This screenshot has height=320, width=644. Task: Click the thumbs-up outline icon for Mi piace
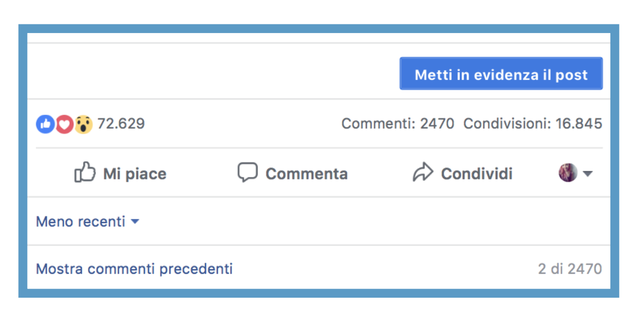(x=85, y=173)
